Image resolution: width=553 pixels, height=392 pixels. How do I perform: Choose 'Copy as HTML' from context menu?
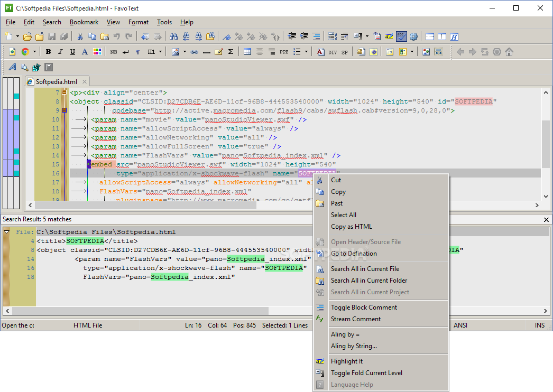[x=351, y=227]
